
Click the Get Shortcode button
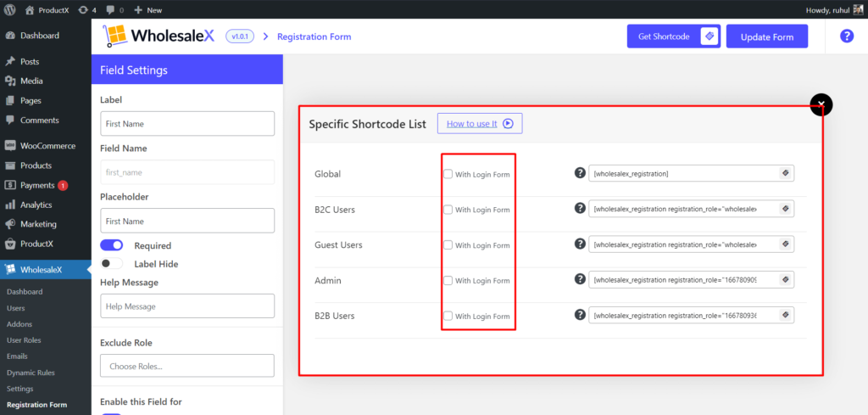click(x=674, y=36)
